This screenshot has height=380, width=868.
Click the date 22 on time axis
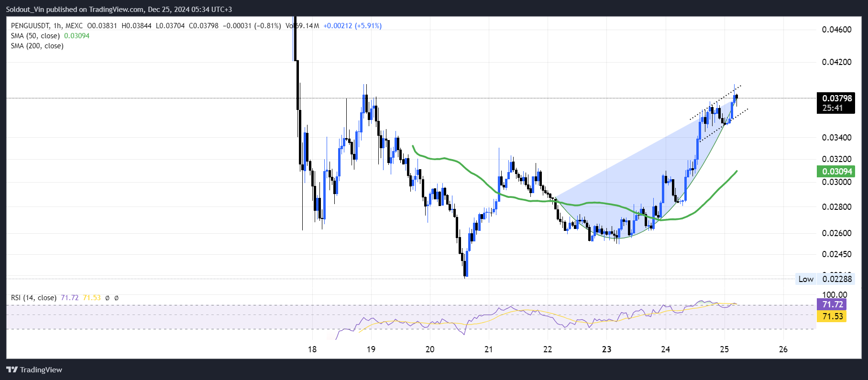(x=548, y=349)
